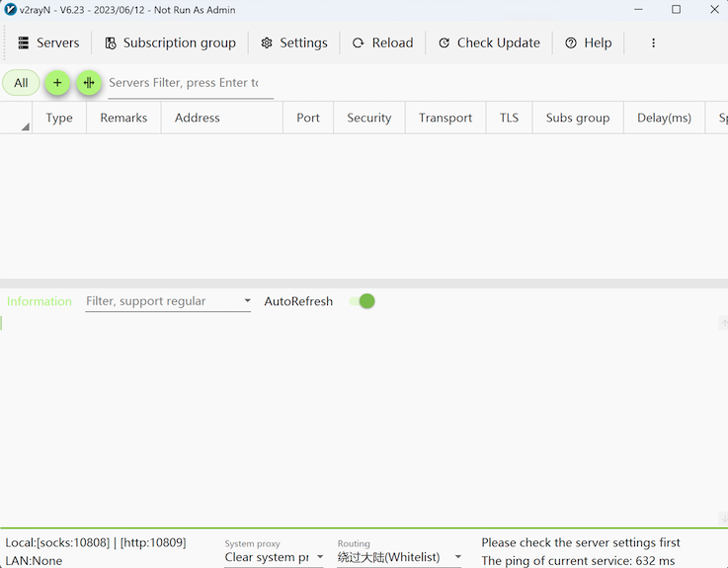Click the Local socks:10808 status text
This screenshot has height=568, width=728.
(96, 542)
